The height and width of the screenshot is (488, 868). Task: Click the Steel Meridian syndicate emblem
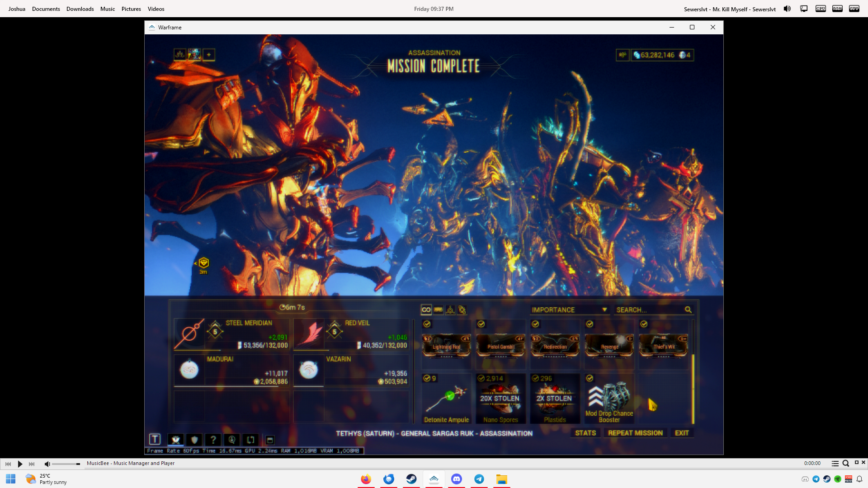point(189,334)
